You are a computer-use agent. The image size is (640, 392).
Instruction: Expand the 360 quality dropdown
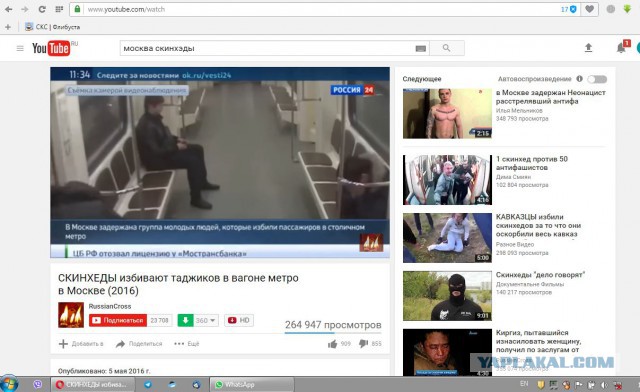[x=205, y=321]
